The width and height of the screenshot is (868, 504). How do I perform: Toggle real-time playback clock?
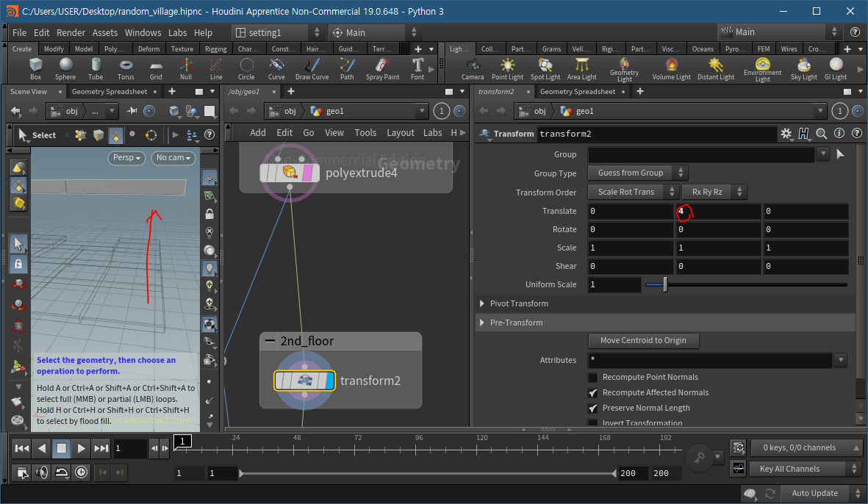pyautogui.click(x=82, y=472)
